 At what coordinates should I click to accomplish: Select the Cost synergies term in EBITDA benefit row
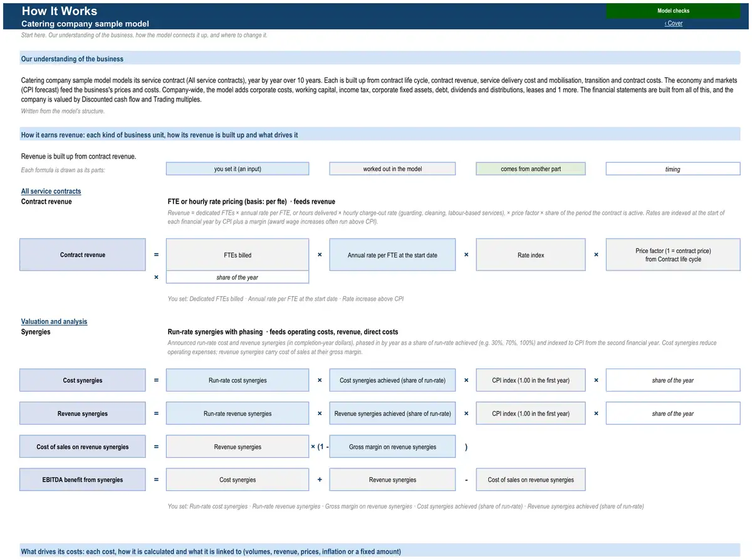pyautogui.click(x=238, y=480)
